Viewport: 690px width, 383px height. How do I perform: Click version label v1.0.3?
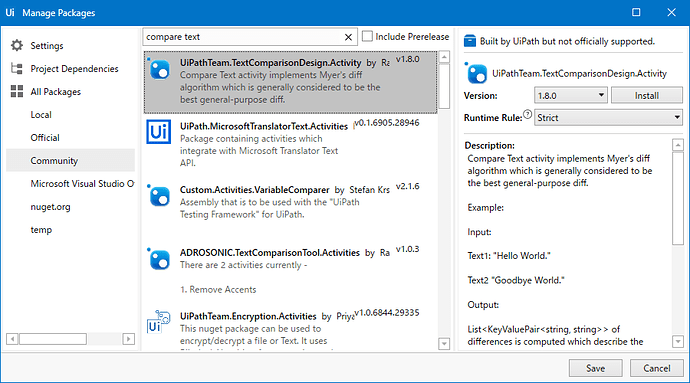(407, 249)
